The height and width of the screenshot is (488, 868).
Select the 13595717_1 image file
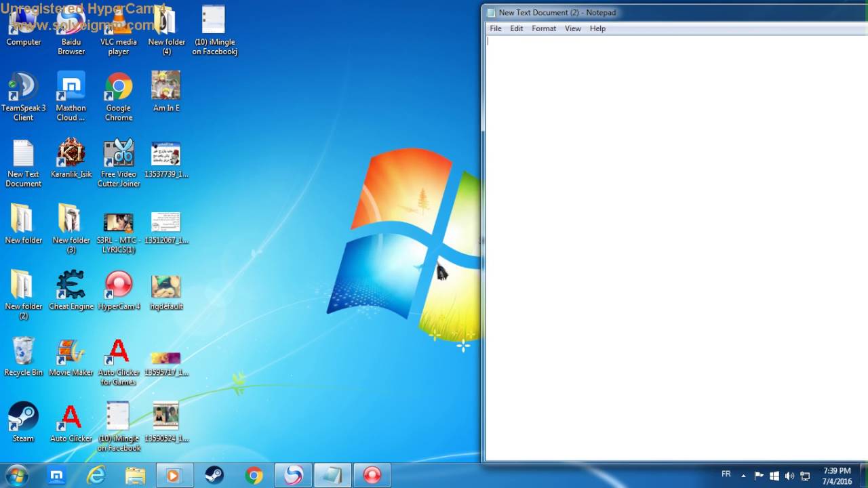point(166,364)
